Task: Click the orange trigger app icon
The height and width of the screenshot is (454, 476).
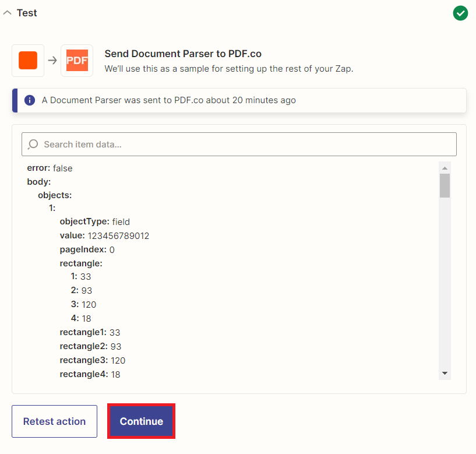Action: click(x=28, y=61)
